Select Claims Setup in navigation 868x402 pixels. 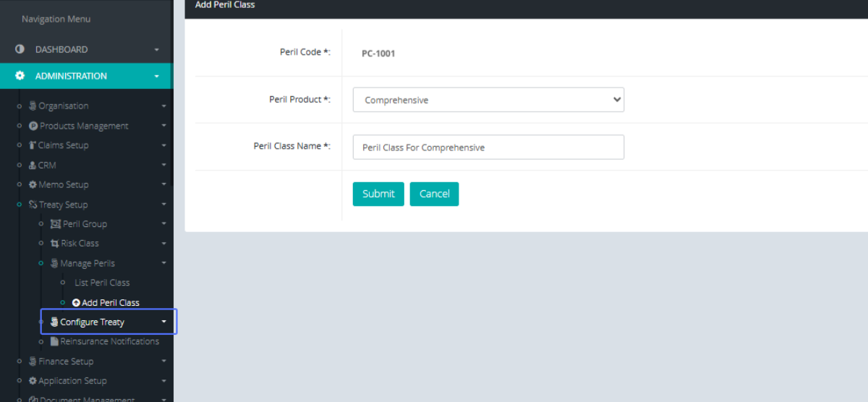coord(63,145)
